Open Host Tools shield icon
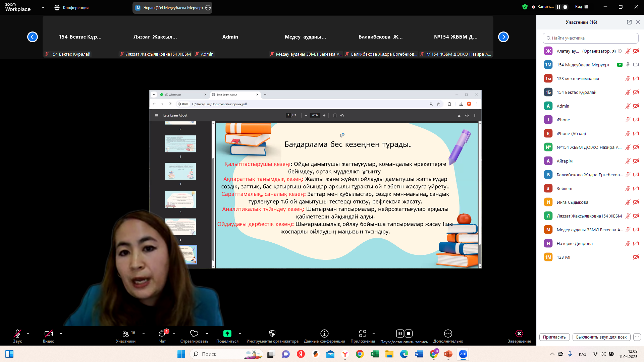Screen dimensions: 644x362 [x=272, y=334]
